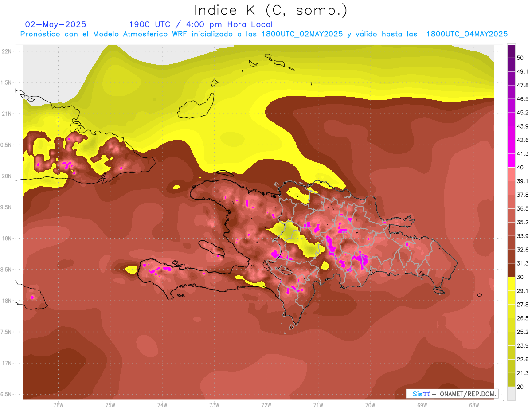The height and width of the screenshot is (411, 532).
Task: Select the color bar value "36.5"
Action: click(x=523, y=208)
